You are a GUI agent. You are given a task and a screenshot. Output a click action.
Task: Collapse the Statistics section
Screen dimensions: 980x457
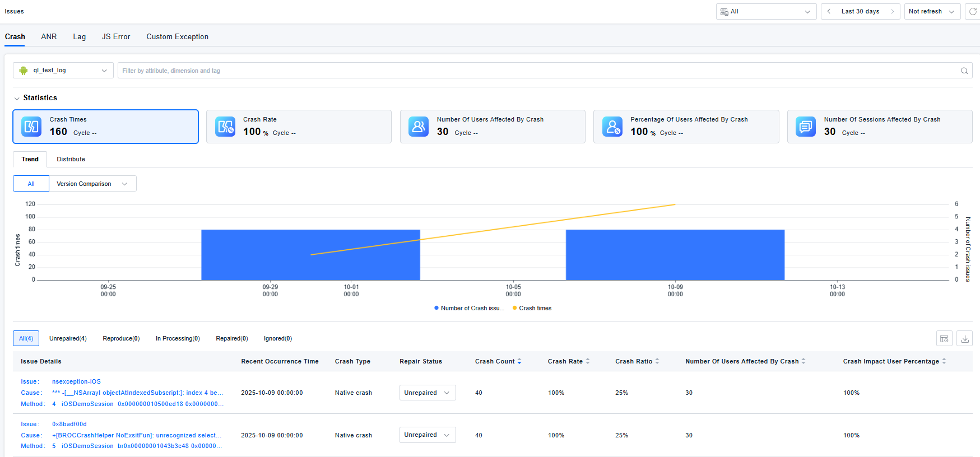[x=17, y=99]
